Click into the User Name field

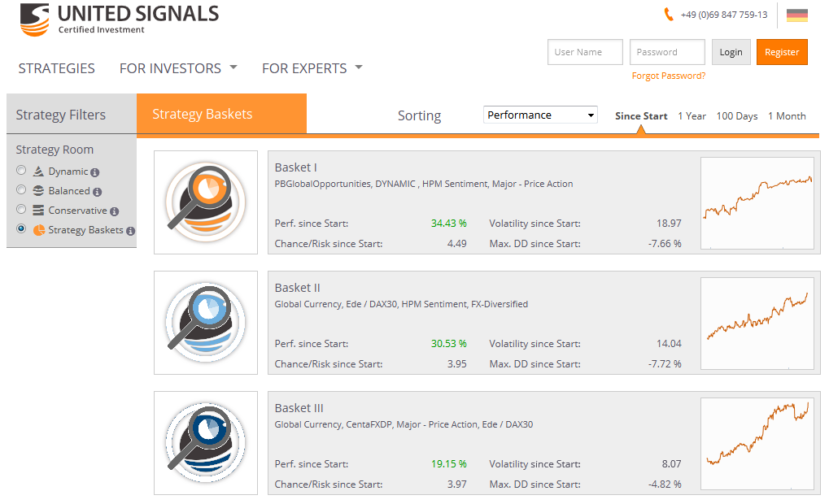click(585, 52)
